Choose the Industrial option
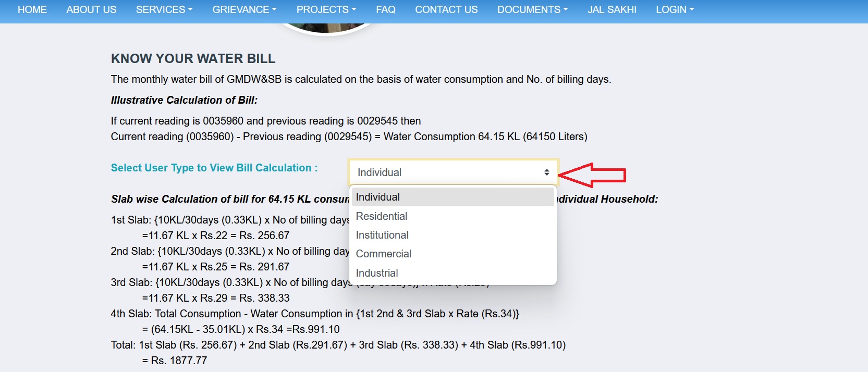The image size is (868, 372). coord(377,274)
